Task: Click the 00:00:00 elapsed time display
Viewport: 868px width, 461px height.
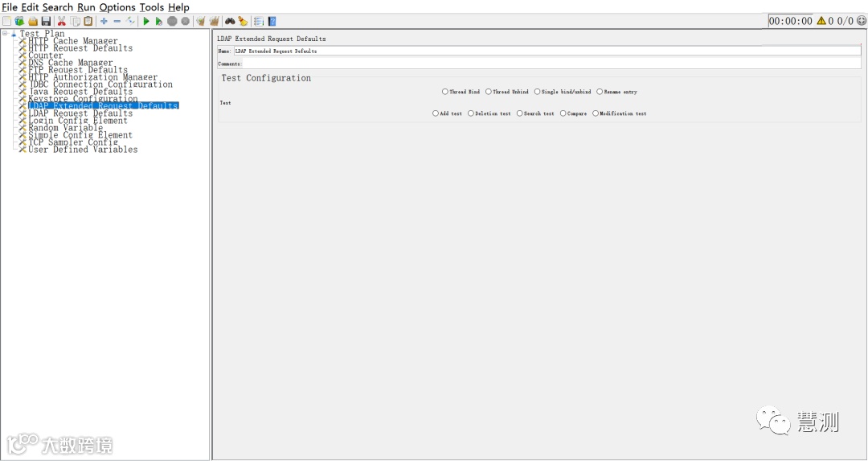Action: click(x=791, y=21)
